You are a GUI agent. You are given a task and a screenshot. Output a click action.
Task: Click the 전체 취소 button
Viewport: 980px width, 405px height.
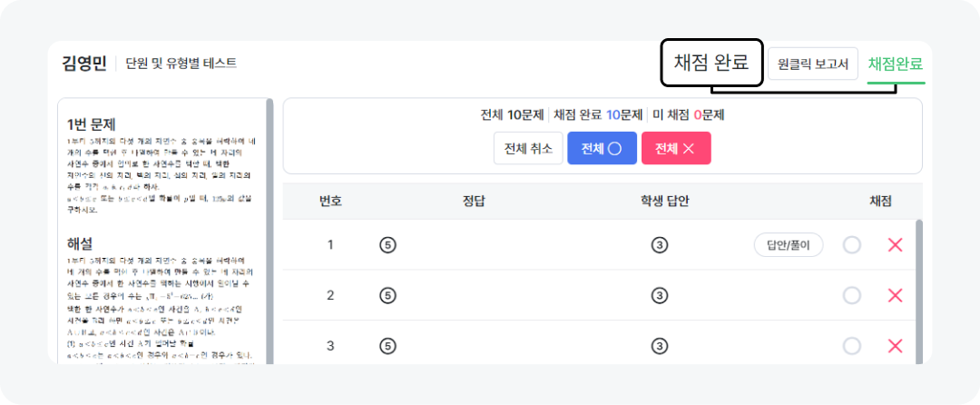pyautogui.click(x=528, y=148)
